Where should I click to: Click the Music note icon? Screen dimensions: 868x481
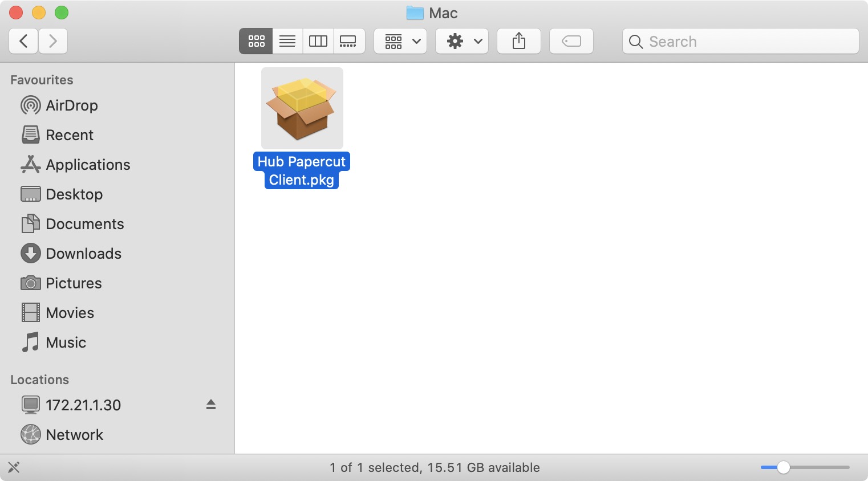31,343
